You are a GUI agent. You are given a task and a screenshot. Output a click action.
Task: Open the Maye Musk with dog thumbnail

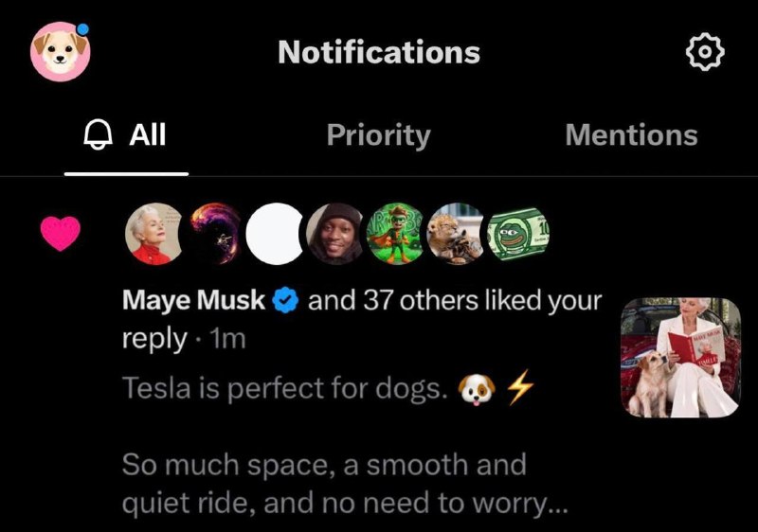(680, 358)
